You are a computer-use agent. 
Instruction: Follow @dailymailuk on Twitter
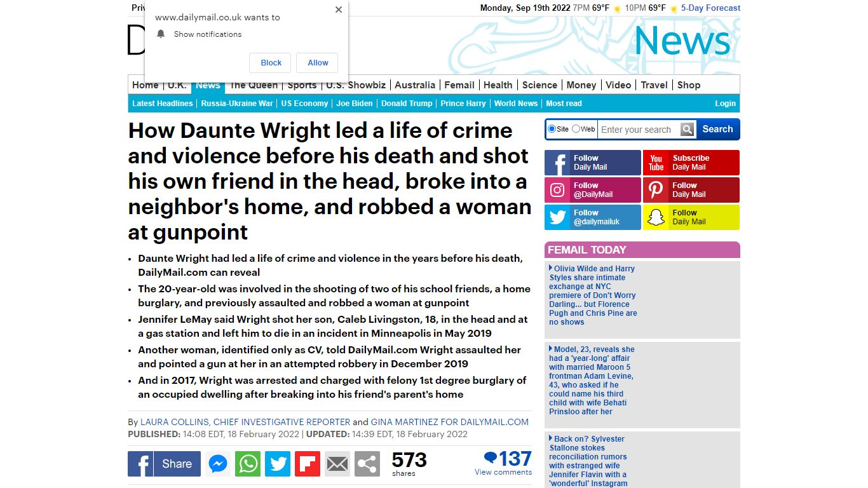(x=593, y=217)
